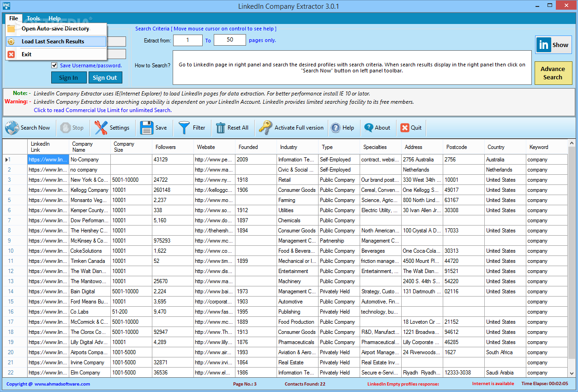
Task: Click the Keyword column header
Action: pos(547,147)
